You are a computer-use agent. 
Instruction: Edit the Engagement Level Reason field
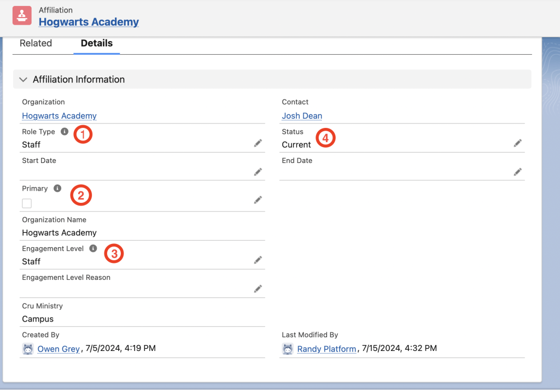coord(258,289)
